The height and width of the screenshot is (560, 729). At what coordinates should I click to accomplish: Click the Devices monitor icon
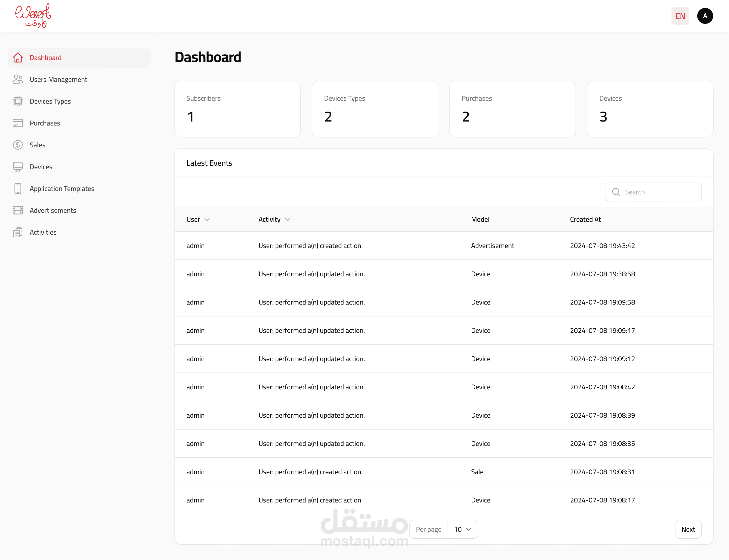coord(18,167)
